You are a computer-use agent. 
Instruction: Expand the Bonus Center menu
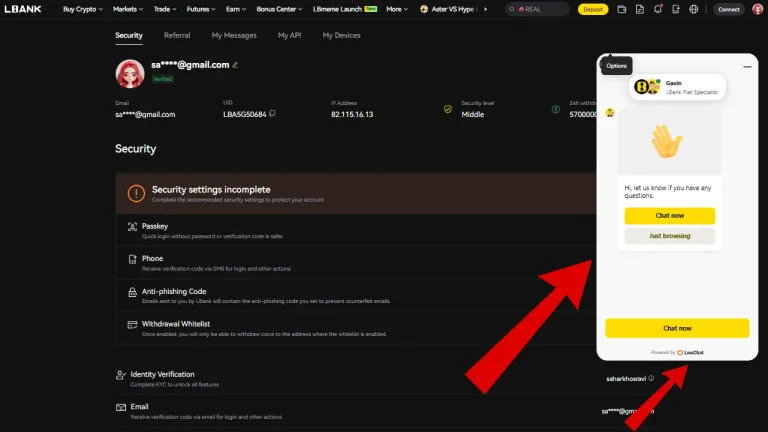click(279, 9)
